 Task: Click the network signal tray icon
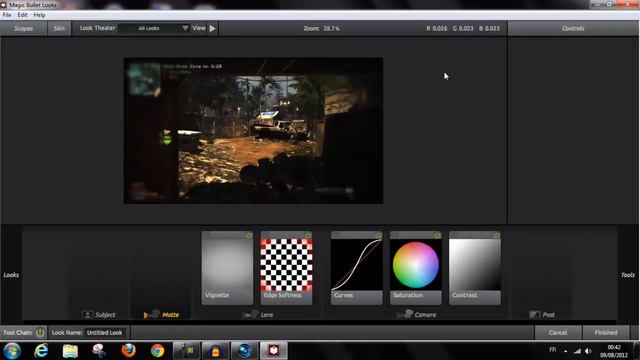click(x=577, y=351)
